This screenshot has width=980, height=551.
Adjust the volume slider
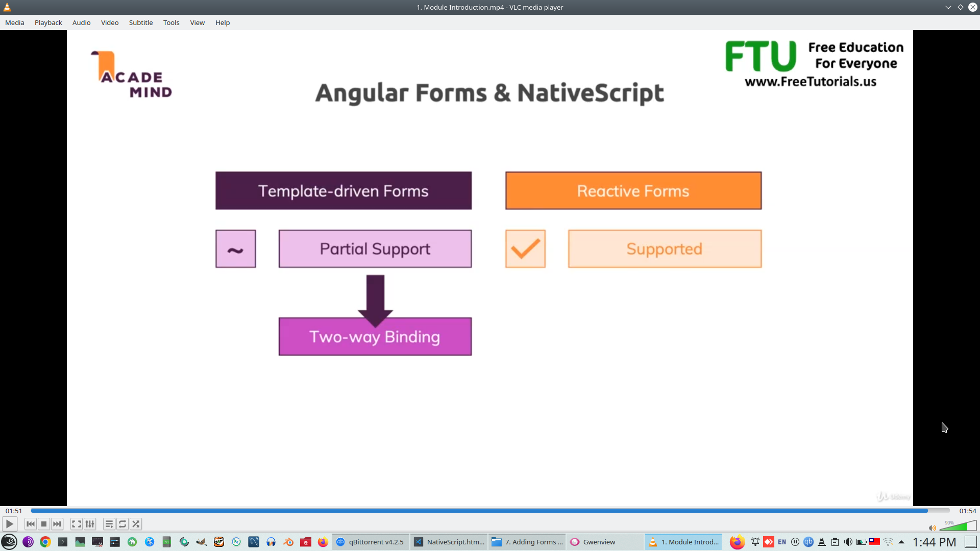click(958, 526)
